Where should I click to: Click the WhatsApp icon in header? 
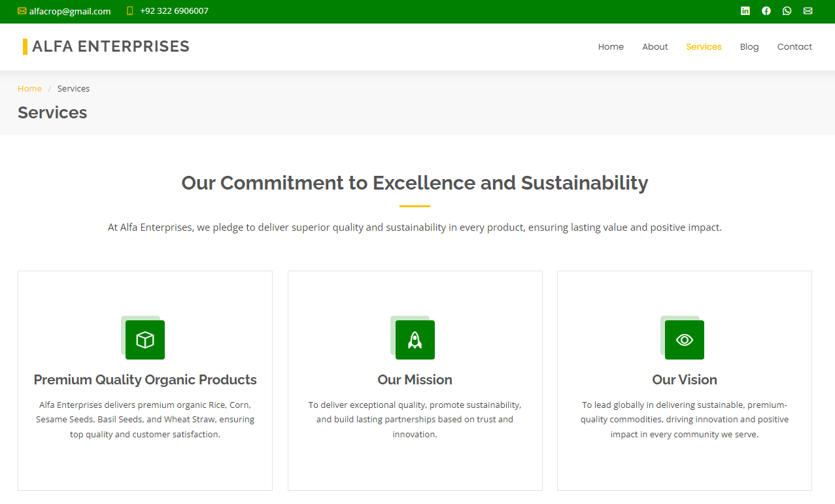click(787, 11)
